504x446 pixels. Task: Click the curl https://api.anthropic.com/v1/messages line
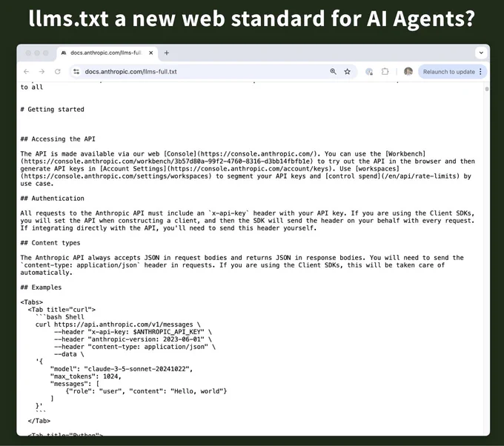click(118, 324)
